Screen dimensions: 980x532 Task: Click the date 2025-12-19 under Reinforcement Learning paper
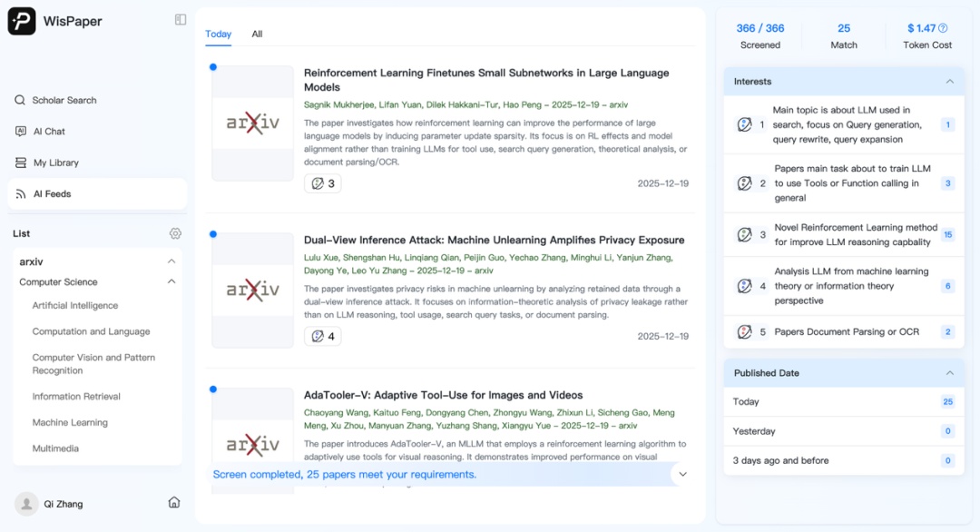point(662,183)
